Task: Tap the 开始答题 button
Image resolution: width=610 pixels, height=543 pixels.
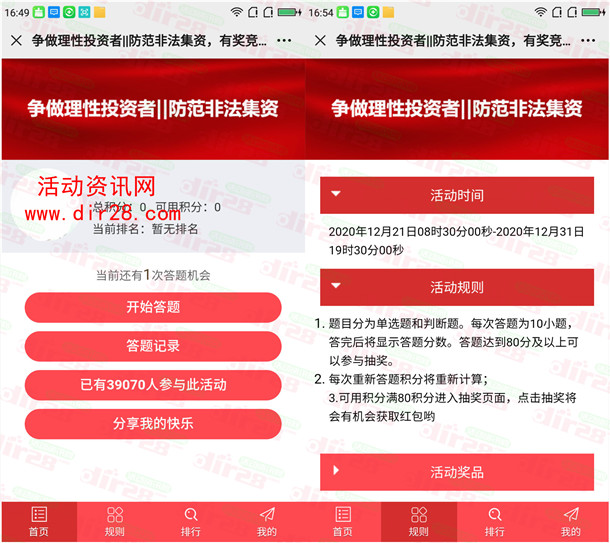Action: coord(153,307)
